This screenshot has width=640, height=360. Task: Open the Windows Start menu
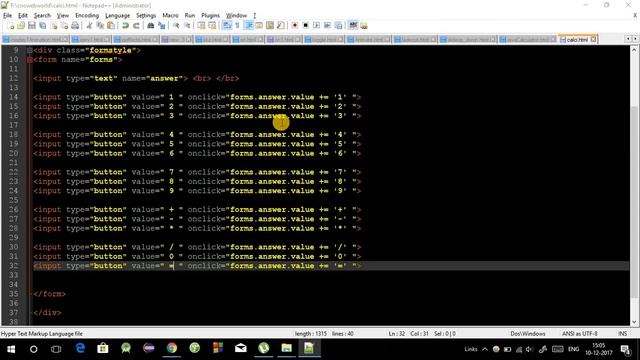click(x=11, y=349)
